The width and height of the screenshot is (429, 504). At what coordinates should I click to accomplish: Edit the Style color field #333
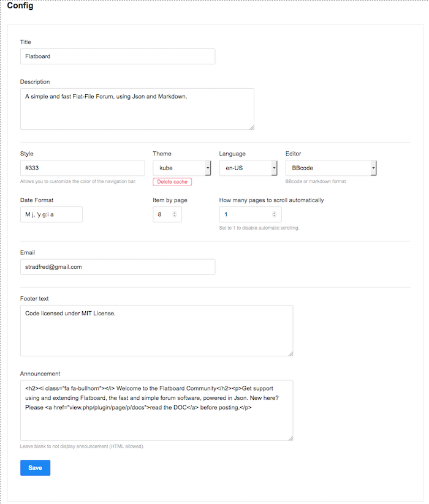(82, 168)
